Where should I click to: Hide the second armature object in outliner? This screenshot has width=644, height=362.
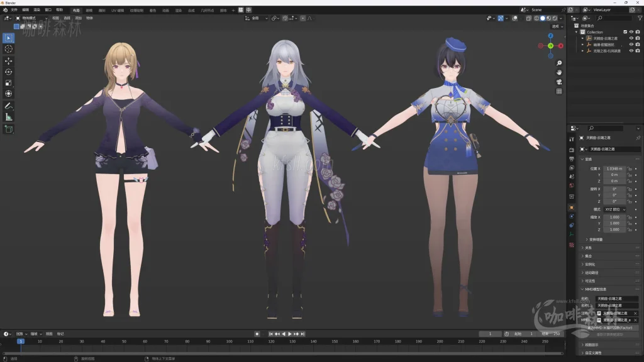click(x=631, y=45)
